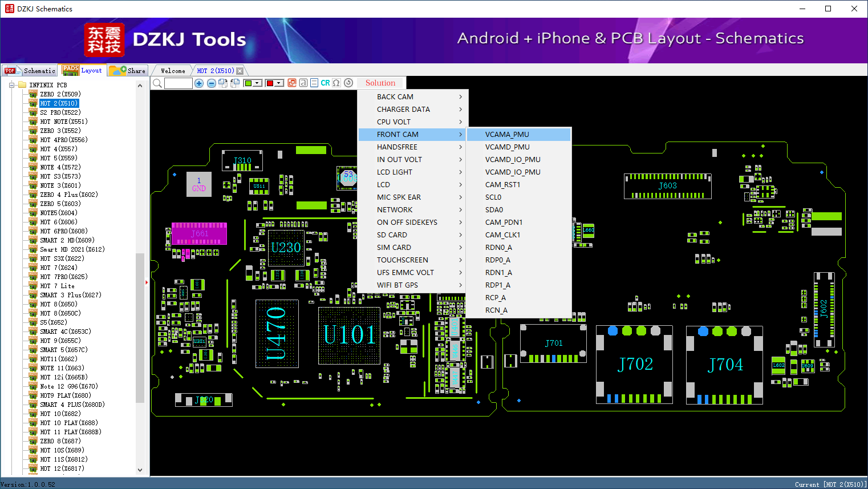
Task: Switch to the Layout tab
Action: tap(83, 70)
